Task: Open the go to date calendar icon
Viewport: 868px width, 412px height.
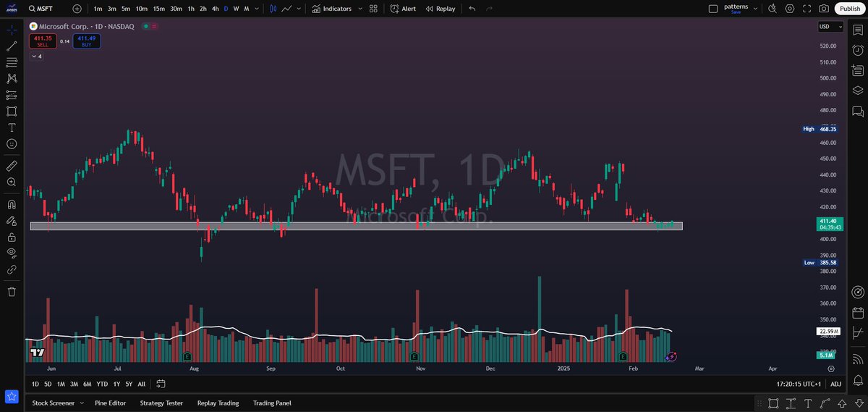Action: click(x=161, y=384)
